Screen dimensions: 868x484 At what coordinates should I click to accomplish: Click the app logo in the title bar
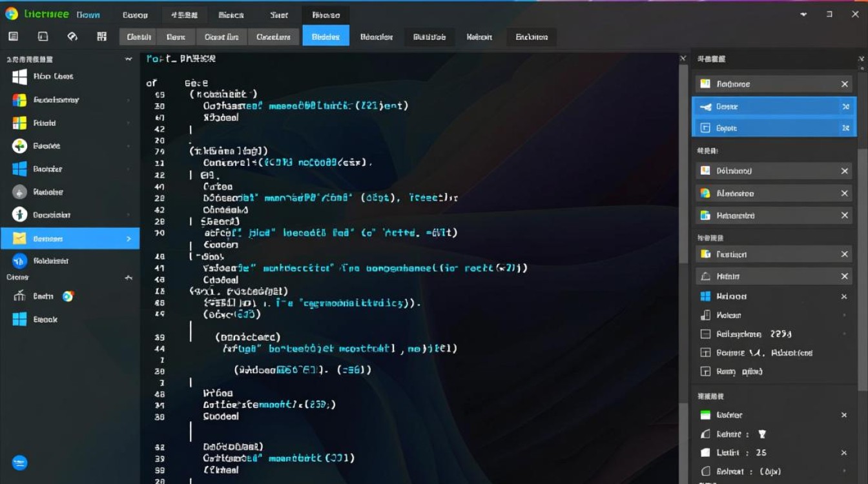[12, 14]
